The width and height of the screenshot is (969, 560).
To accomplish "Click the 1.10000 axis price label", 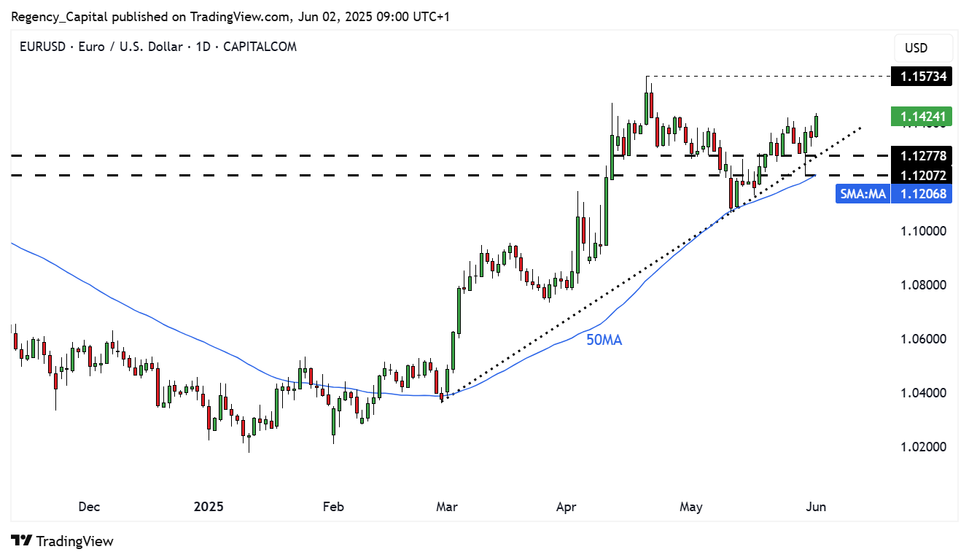I will pos(923,231).
